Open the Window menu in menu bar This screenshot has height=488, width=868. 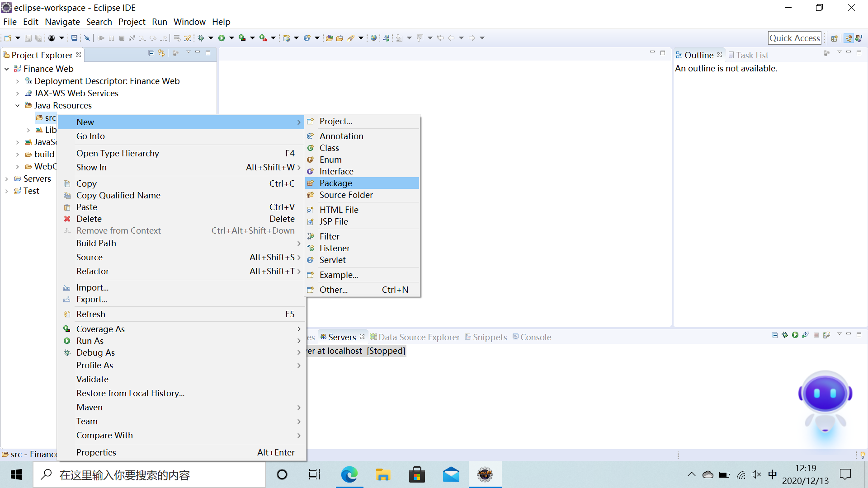189,22
